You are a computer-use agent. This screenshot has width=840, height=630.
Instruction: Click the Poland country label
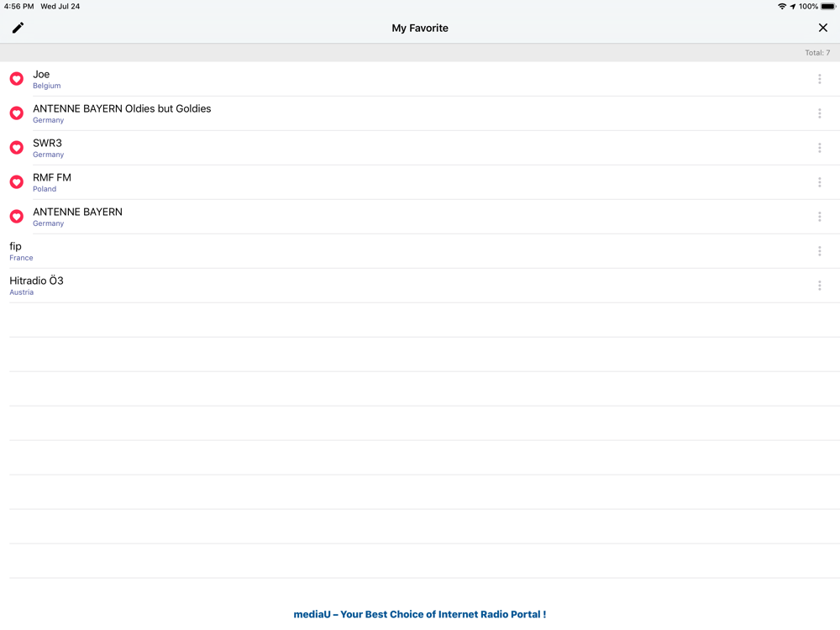tap(45, 189)
